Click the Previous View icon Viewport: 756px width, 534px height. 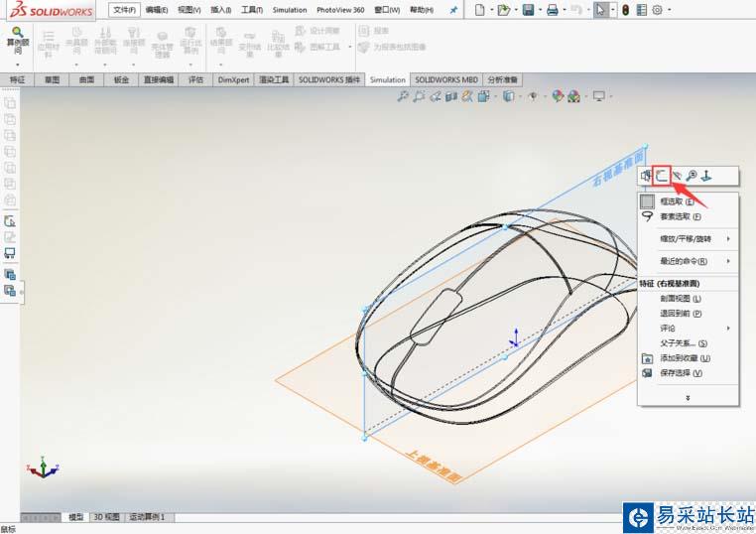click(435, 96)
